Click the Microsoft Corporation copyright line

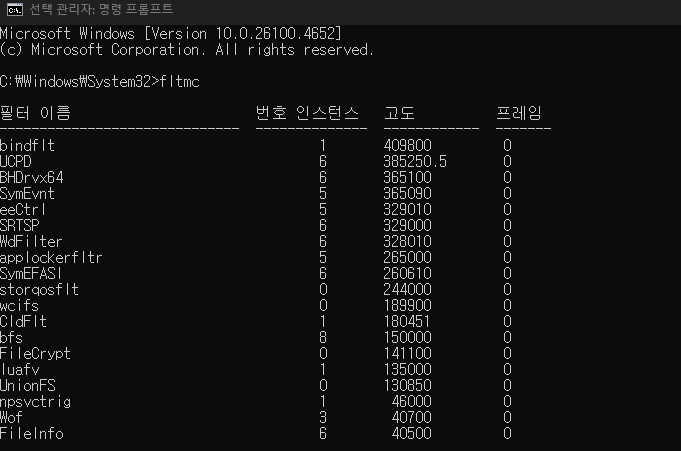(x=187, y=50)
